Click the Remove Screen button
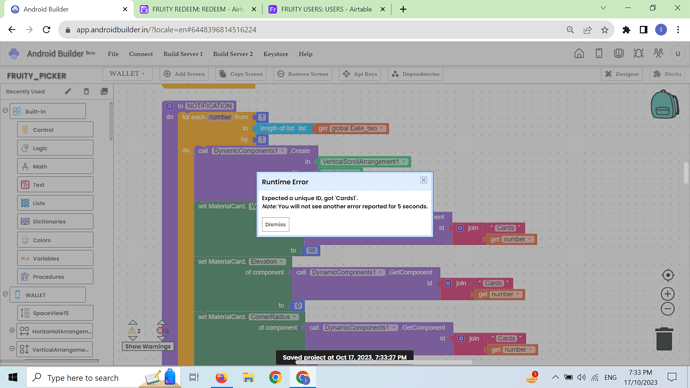Viewport: 690px width, 388px height. [303, 74]
